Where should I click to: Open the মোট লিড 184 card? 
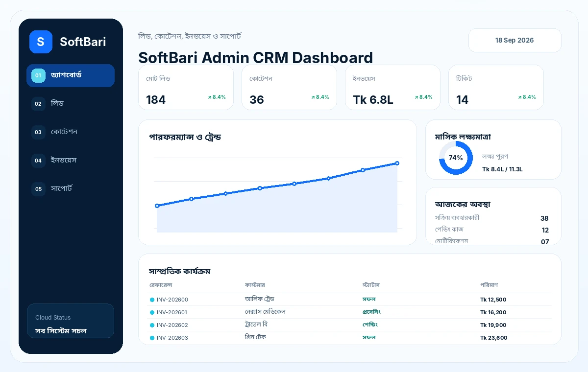point(186,87)
